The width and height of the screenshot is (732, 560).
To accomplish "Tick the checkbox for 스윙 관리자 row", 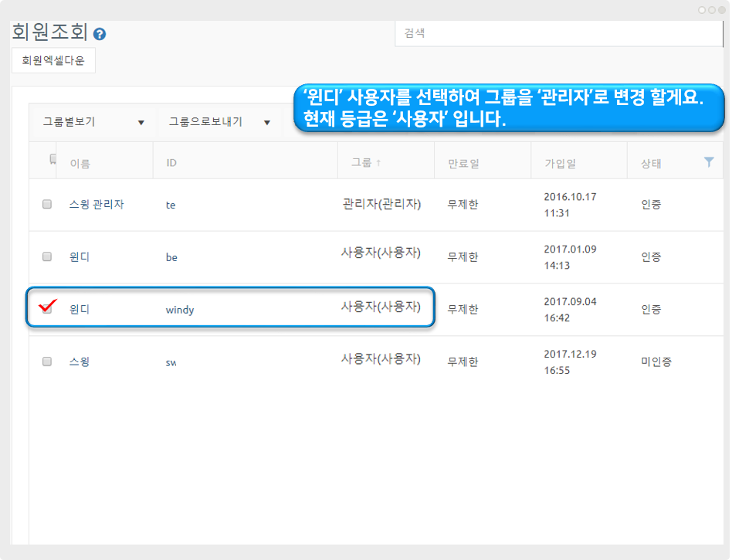I will [x=47, y=205].
